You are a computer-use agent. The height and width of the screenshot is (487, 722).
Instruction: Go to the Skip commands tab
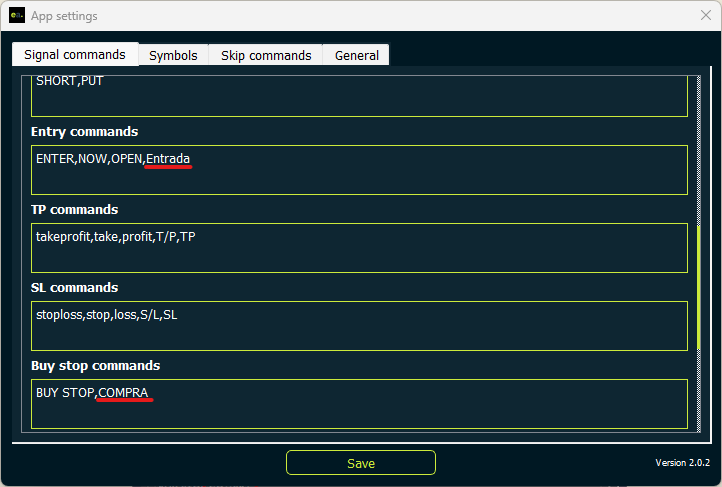[266, 55]
